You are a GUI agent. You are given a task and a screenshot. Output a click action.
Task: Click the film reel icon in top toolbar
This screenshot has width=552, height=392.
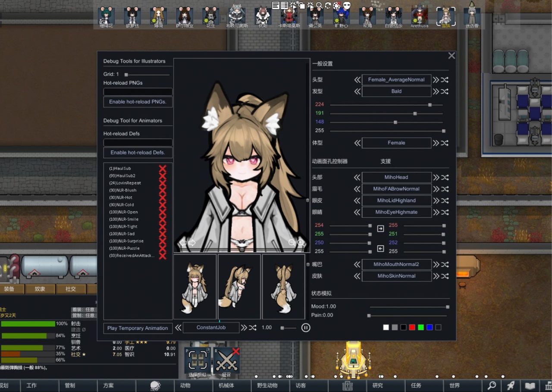click(x=337, y=6)
